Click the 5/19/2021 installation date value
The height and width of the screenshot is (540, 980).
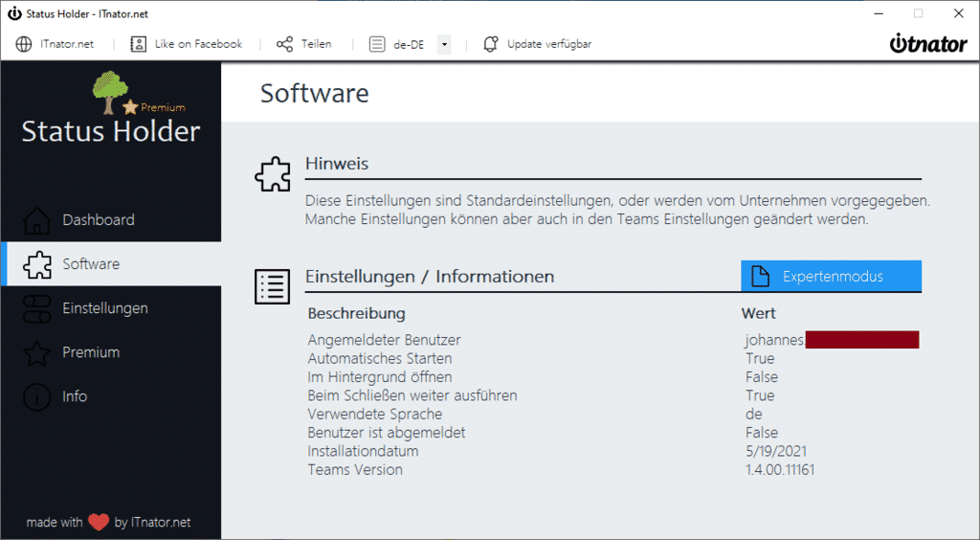tap(775, 451)
